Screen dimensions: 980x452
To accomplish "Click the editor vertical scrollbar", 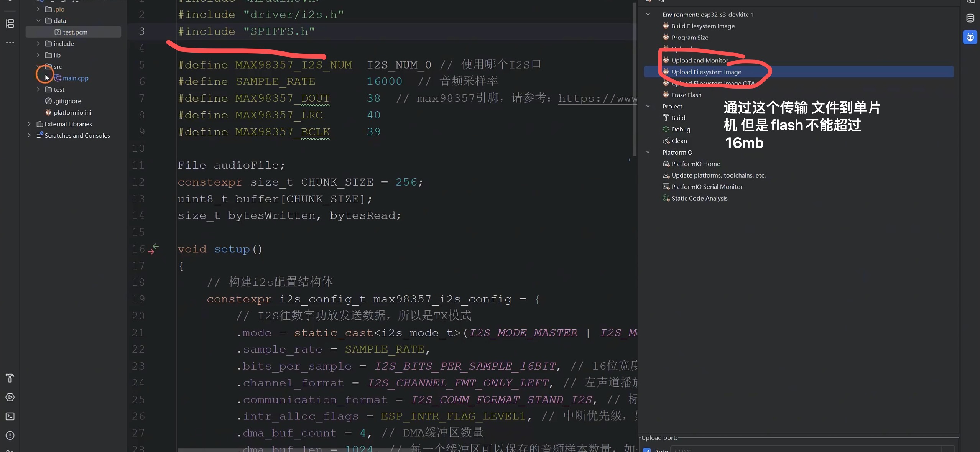I will (634, 80).
